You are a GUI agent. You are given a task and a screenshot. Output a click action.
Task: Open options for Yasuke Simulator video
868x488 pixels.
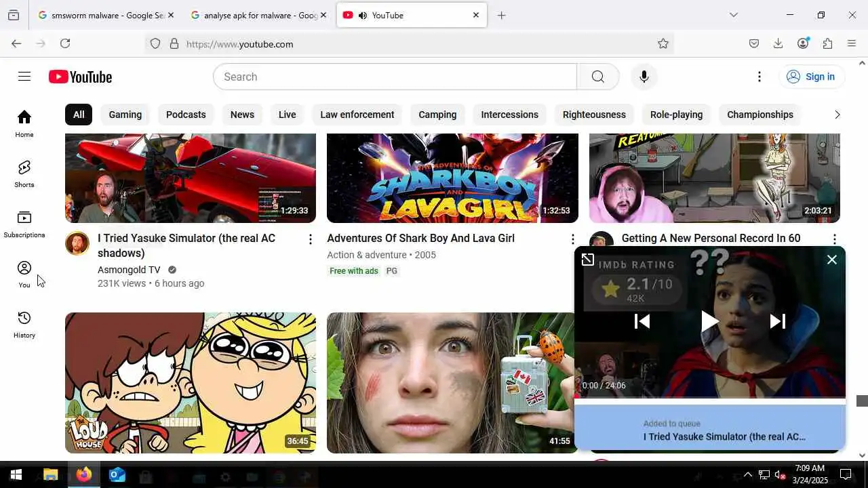click(311, 239)
